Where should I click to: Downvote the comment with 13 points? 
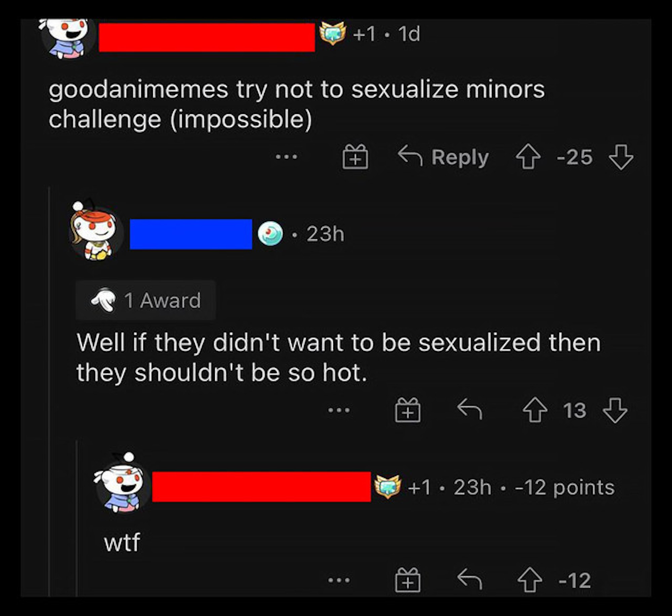pyautogui.click(x=615, y=410)
